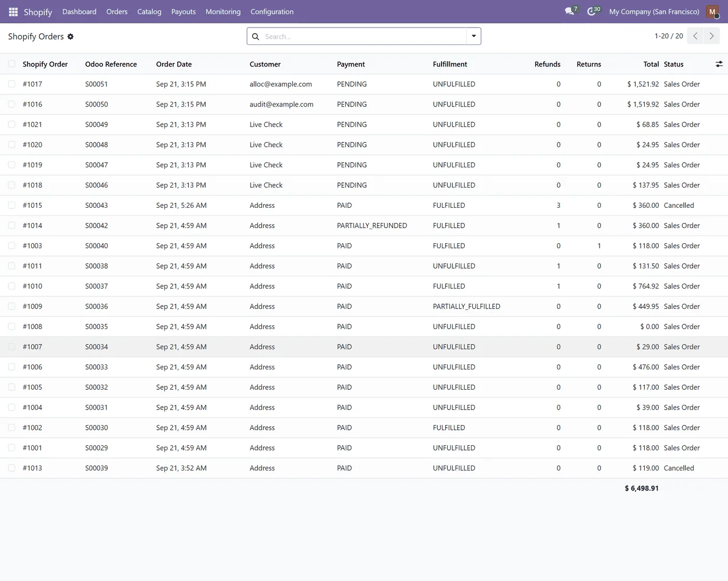Image resolution: width=728 pixels, height=581 pixels.
Task: Click PARTIALLY_REFUNDED payment cell
Action: 372,226
